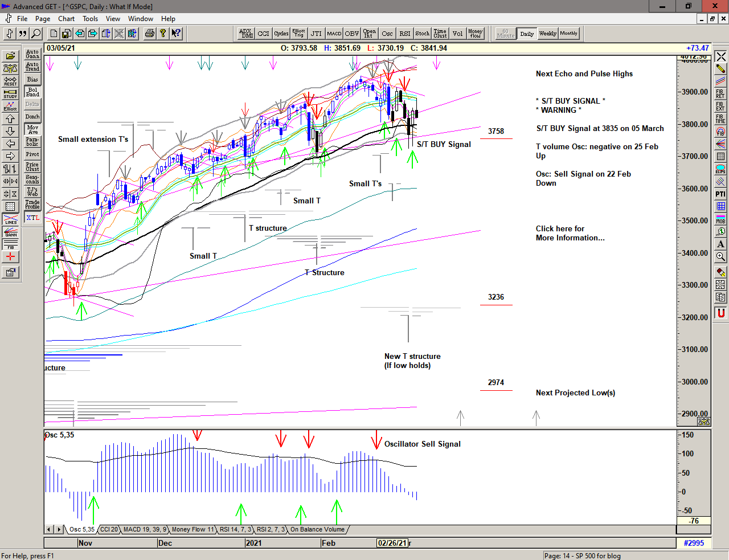
Task: Toggle the Bol Band study button
Action: (x=32, y=92)
